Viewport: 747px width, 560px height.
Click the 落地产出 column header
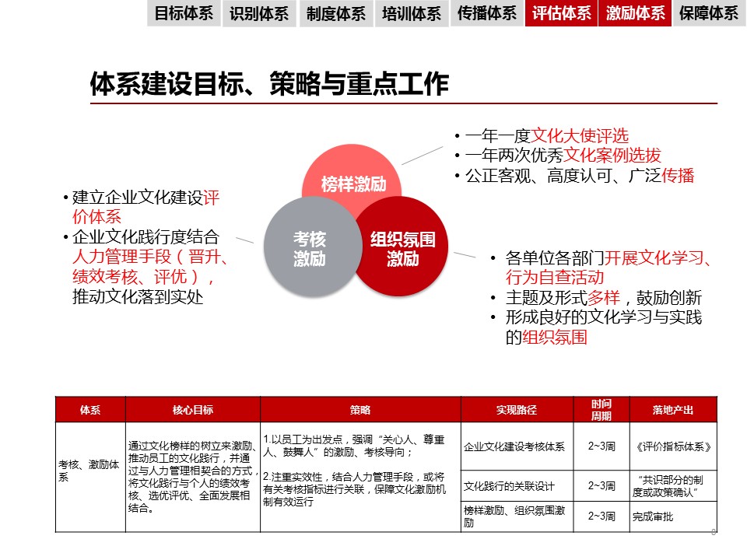click(x=672, y=410)
